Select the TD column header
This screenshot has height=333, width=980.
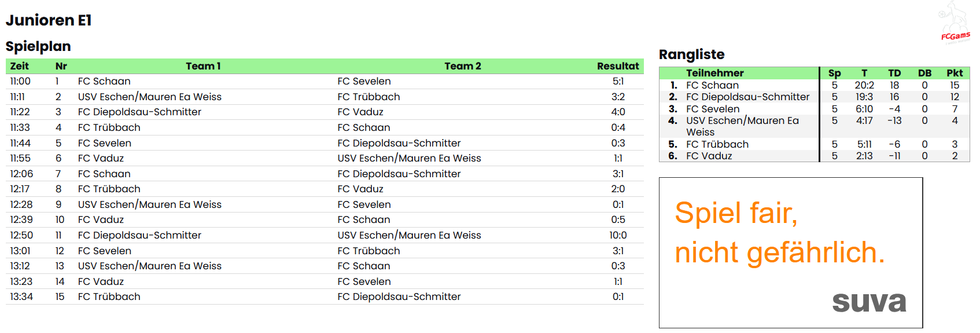(x=894, y=73)
